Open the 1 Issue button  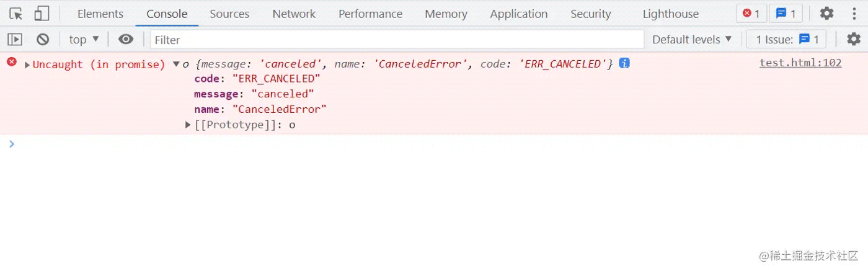787,40
